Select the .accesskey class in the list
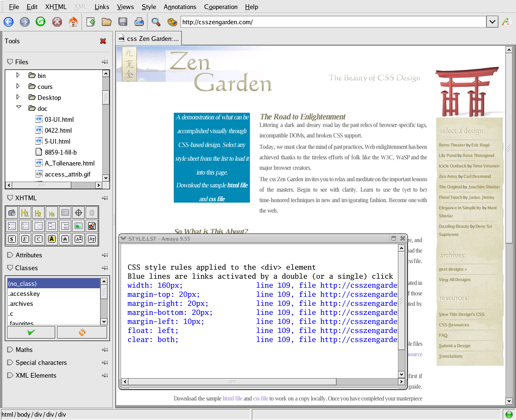 tap(54, 293)
